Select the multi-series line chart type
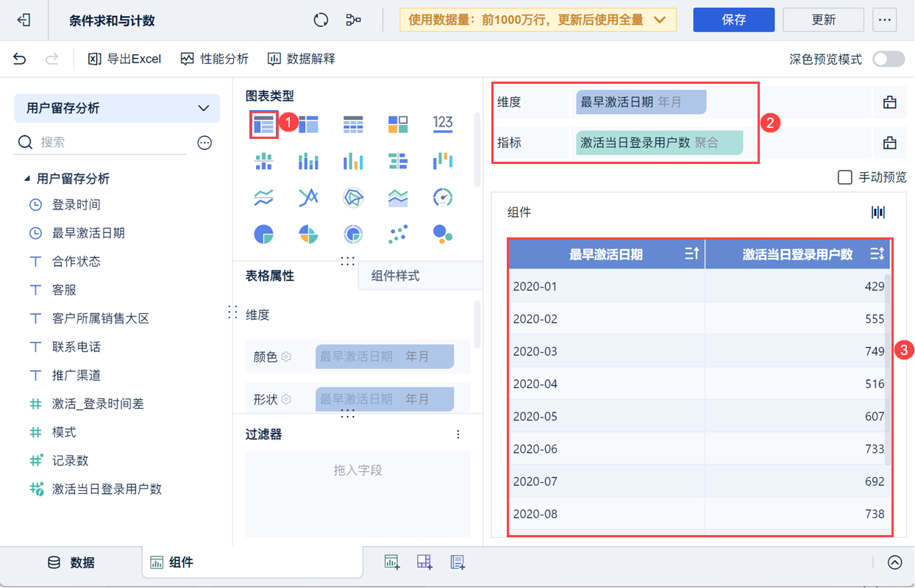The height and width of the screenshot is (588, 915). [x=308, y=197]
